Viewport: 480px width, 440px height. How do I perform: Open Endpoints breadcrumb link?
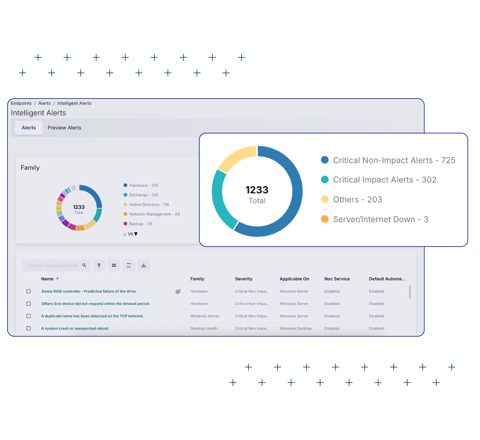click(21, 103)
